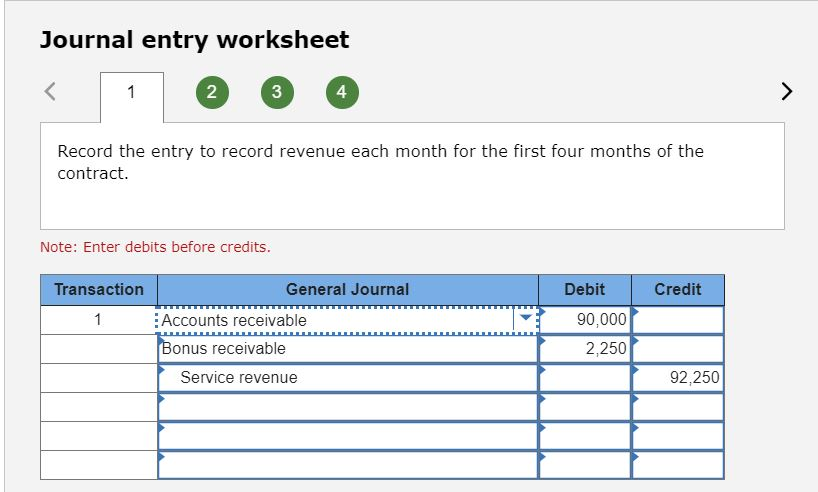Select the Service revenue account field

[348, 378]
